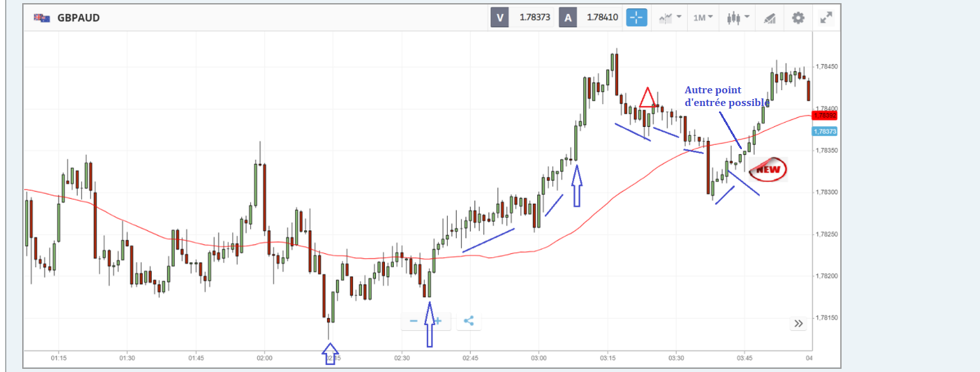The image size is (980, 372).
Task: Click the share chart icon
Action: [x=469, y=321]
